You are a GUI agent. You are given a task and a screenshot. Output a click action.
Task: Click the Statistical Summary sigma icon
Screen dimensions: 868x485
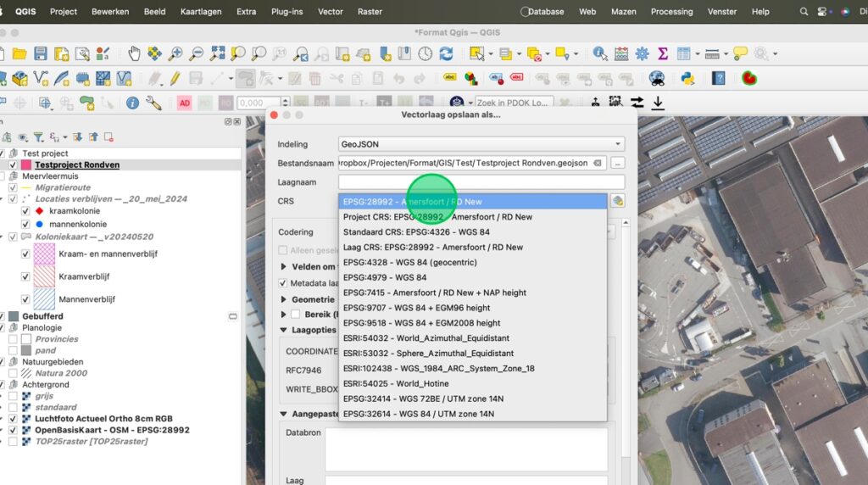click(663, 53)
